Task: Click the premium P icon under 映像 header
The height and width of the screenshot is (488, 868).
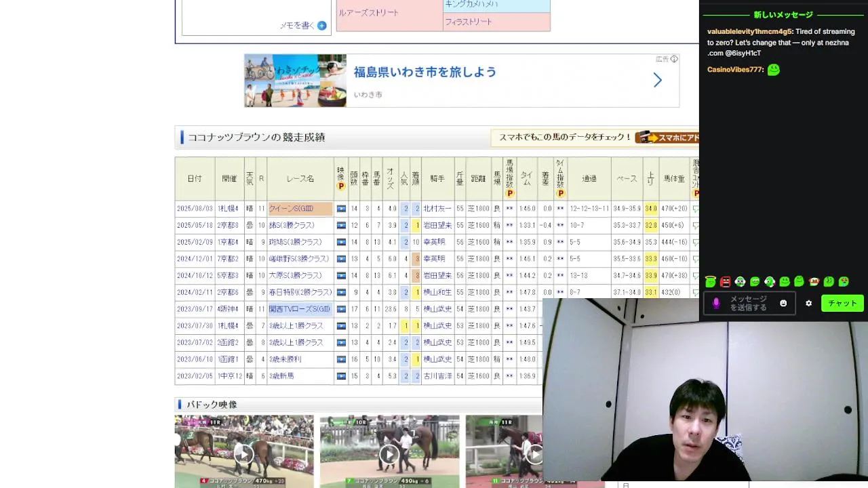Action: coord(341,186)
